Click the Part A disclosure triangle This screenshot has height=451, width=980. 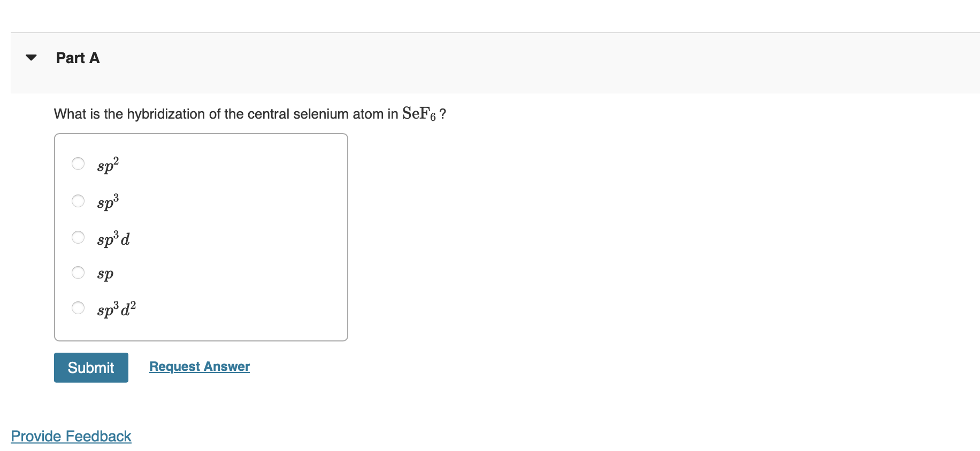(30, 57)
